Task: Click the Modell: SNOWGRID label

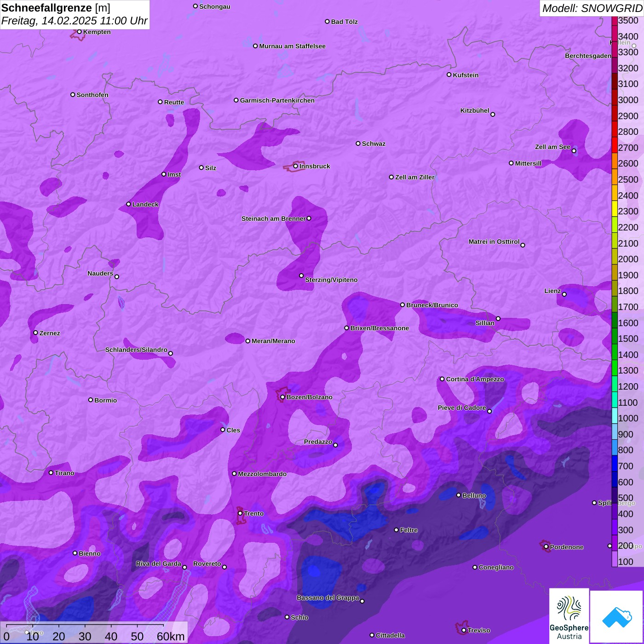Action: pos(592,8)
